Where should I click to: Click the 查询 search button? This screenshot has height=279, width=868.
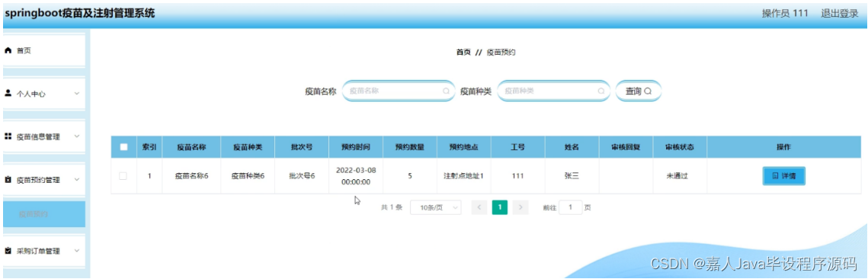point(639,91)
